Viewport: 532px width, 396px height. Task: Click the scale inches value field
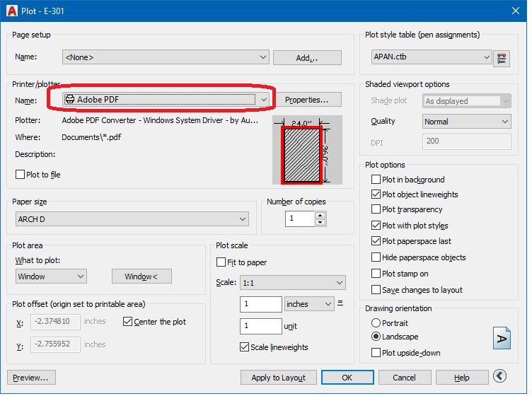[261, 304]
